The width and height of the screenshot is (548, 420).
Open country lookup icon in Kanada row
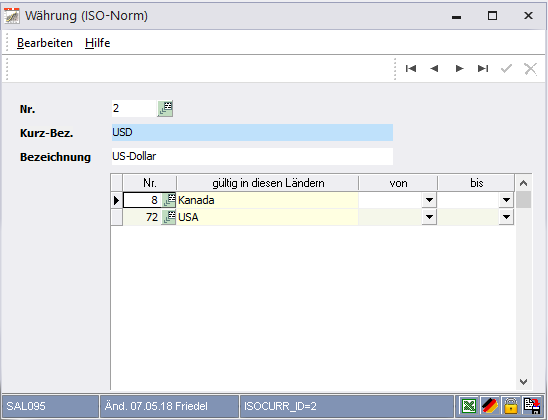[x=169, y=200]
